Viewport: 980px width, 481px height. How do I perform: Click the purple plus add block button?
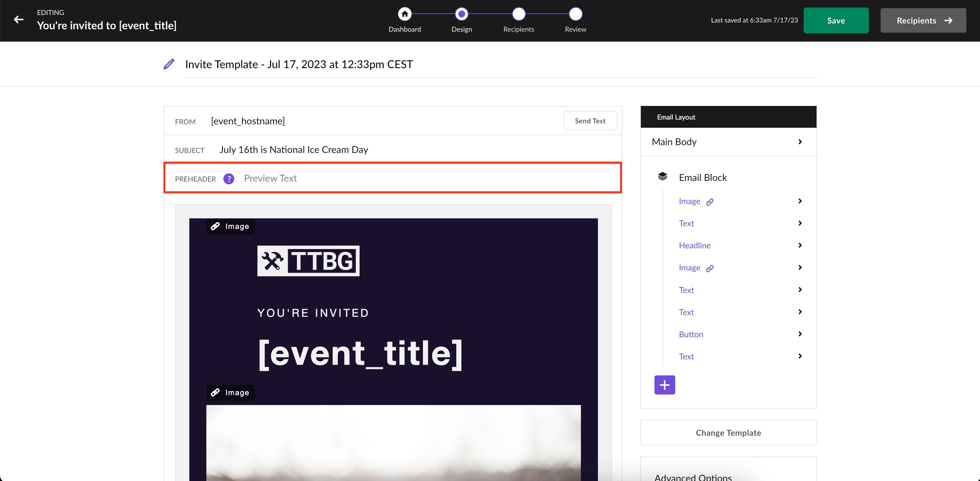coord(665,385)
